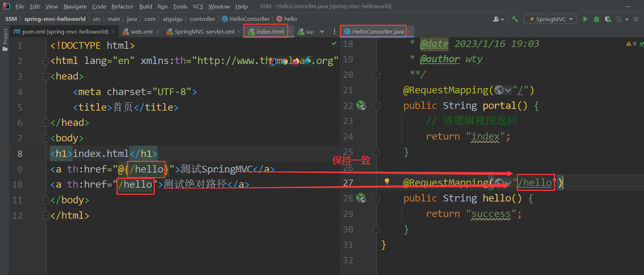
Task: Open index.html in Firefox browser
Action: coord(296,62)
